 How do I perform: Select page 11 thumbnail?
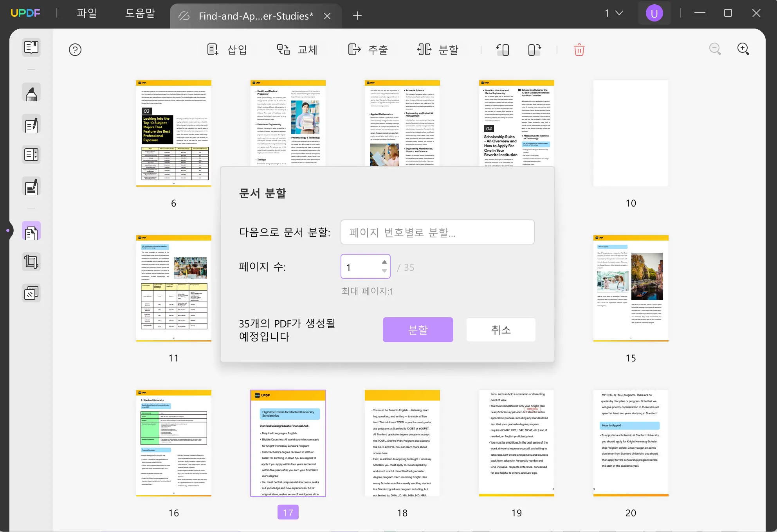tap(174, 288)
